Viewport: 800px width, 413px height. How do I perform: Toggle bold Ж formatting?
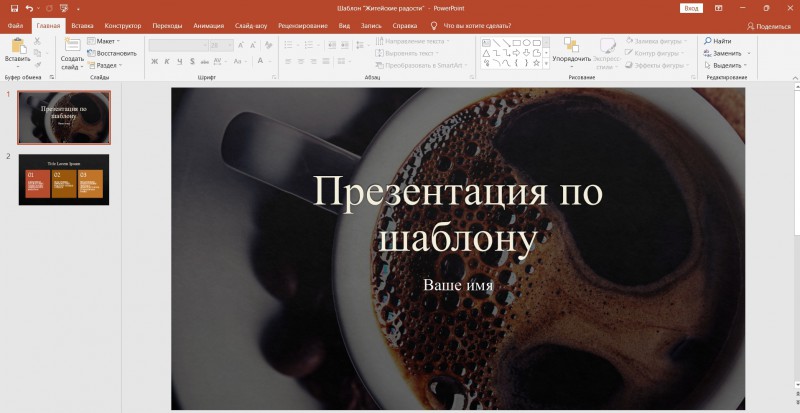click(x=155, y=61)
